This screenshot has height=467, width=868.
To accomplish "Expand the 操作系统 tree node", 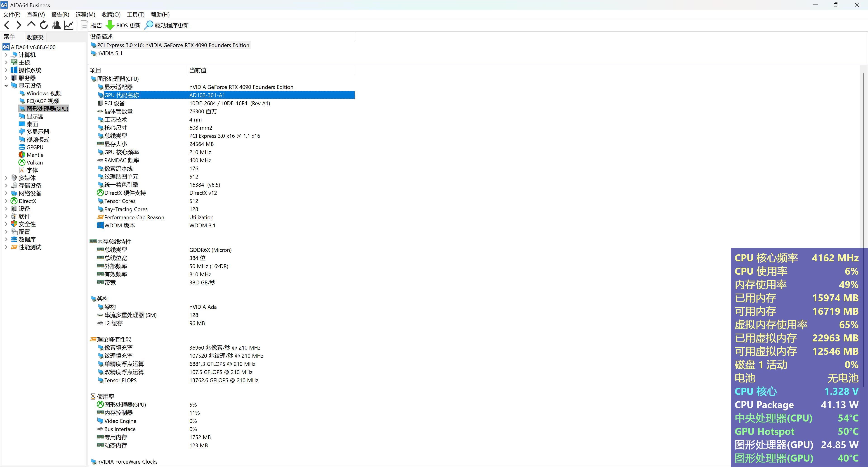I will 6,70.
